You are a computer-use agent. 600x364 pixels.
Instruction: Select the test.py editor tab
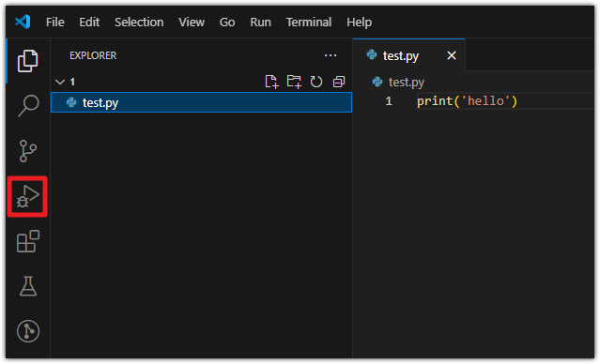point(409,55)
